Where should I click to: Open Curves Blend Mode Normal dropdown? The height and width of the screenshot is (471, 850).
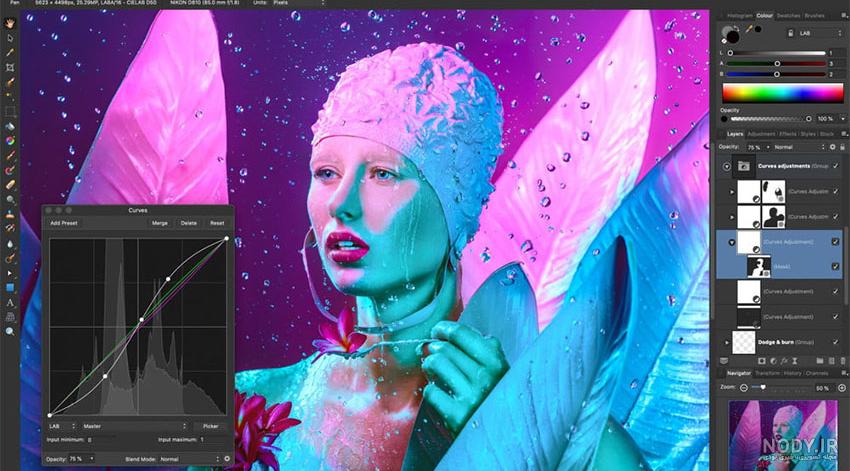point(189,459)
